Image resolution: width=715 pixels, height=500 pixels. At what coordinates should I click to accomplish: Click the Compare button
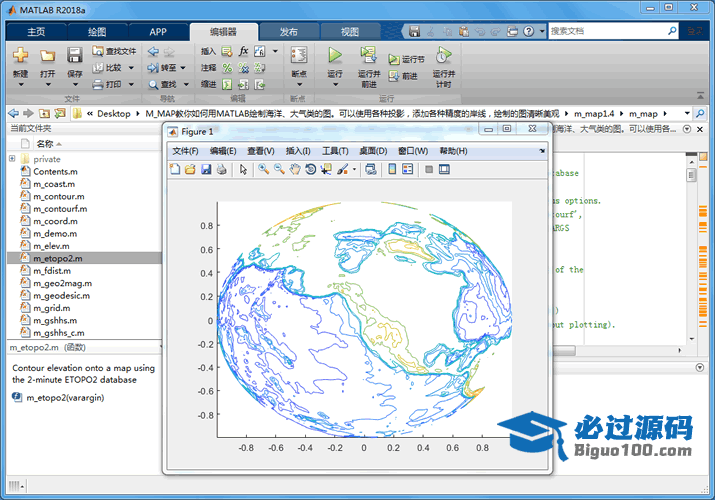[108, 68]
